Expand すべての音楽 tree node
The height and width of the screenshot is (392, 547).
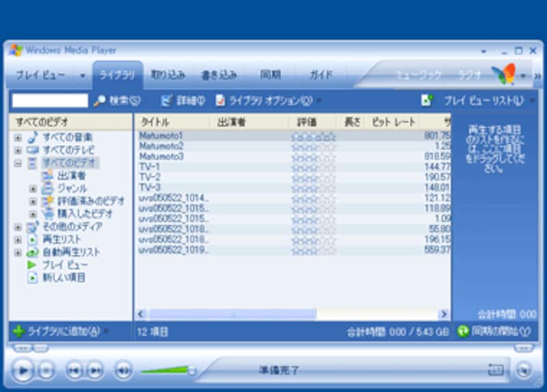click(x=18, y=138)
